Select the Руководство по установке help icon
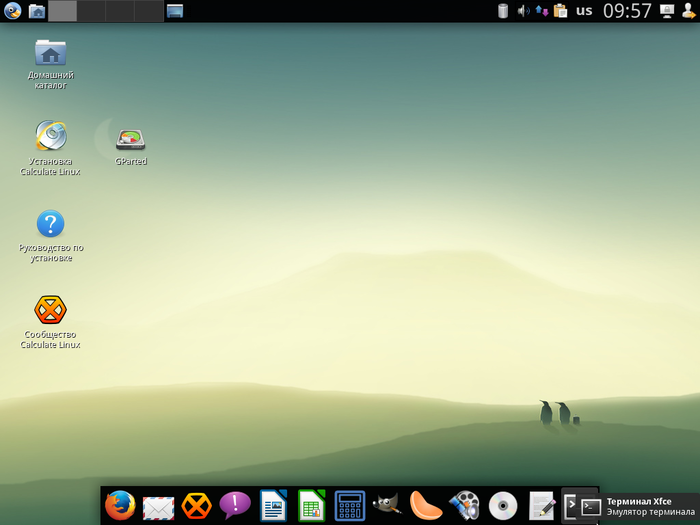Image resolution: width=700 pixels, height=525 pixels. tap(50, 236)
